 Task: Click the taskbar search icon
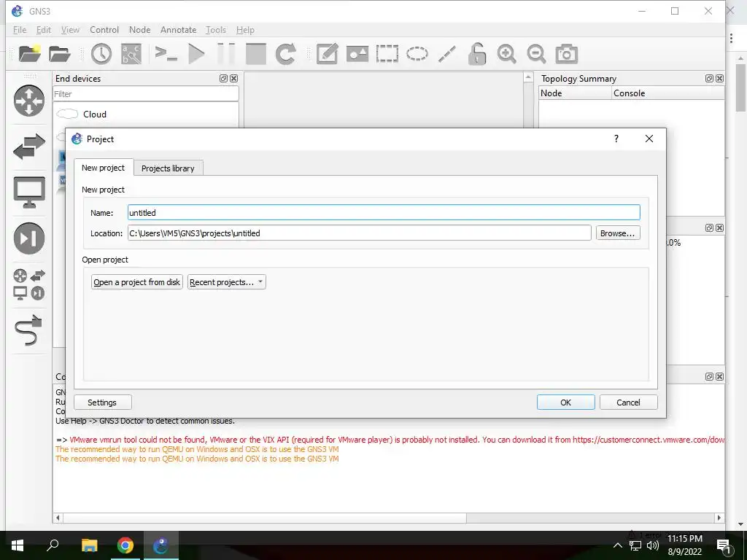pyautogui.click(x=53, y=545)
